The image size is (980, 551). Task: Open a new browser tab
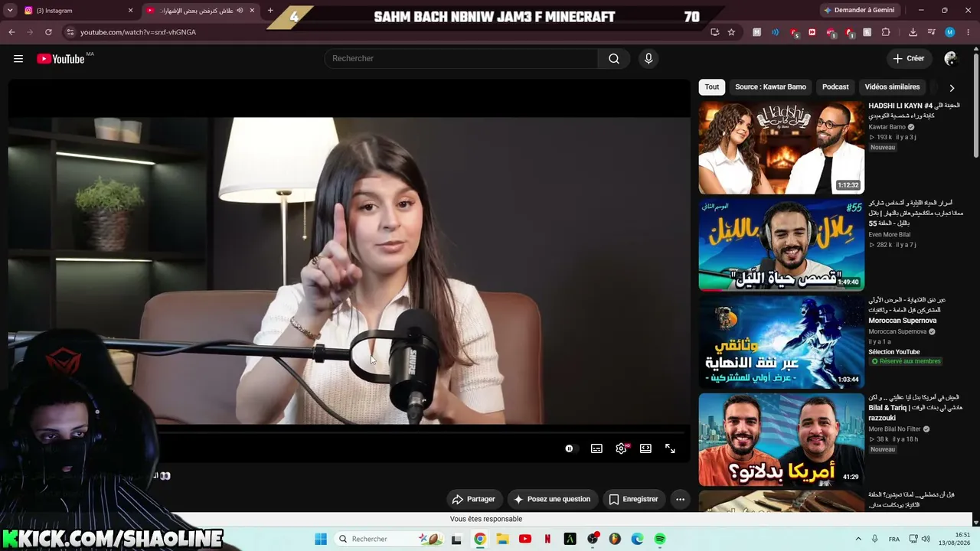270,11
